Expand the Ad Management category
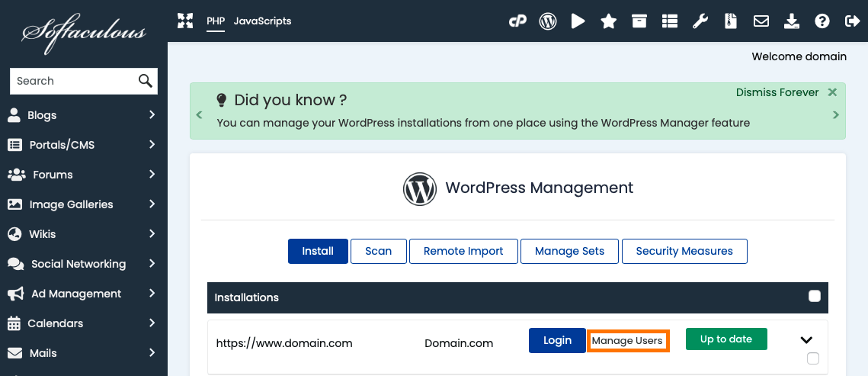 (x=152, y=294)
